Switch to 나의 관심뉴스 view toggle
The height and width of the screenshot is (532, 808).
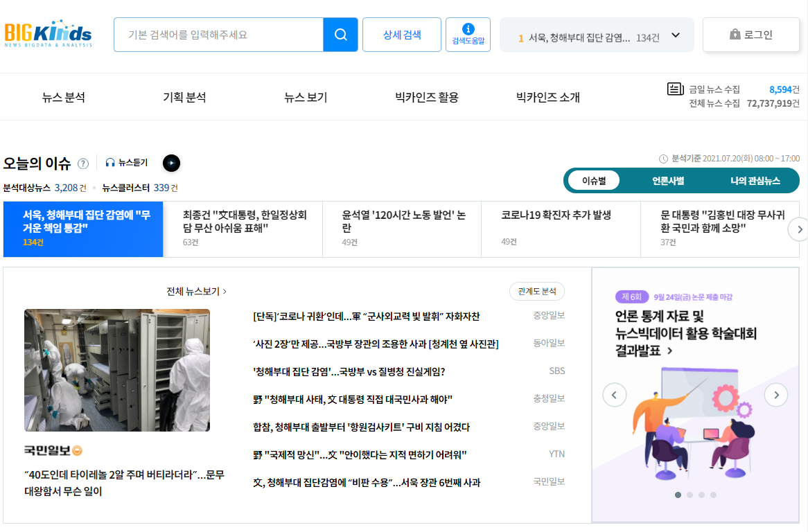tap(755, 181)
